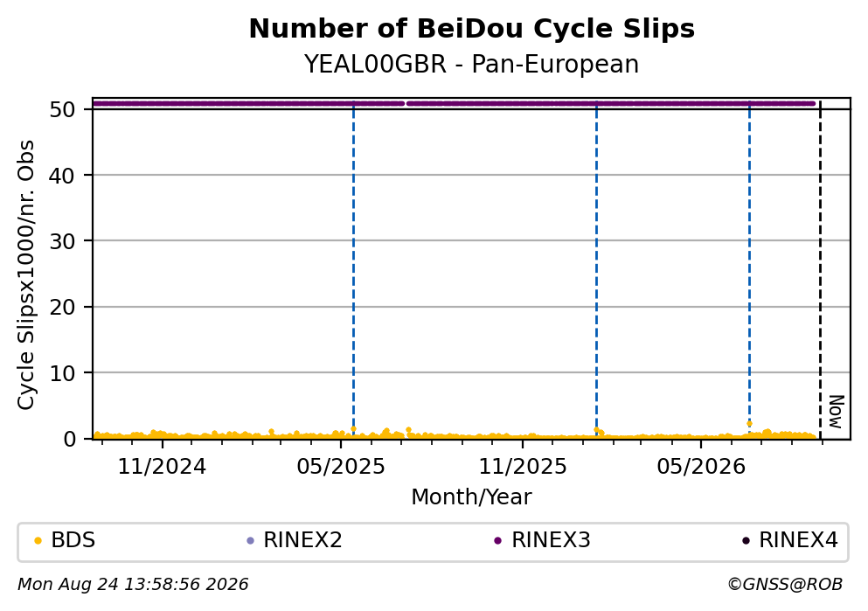Click the 11/2025 x-axis tick label

[523, 467]
